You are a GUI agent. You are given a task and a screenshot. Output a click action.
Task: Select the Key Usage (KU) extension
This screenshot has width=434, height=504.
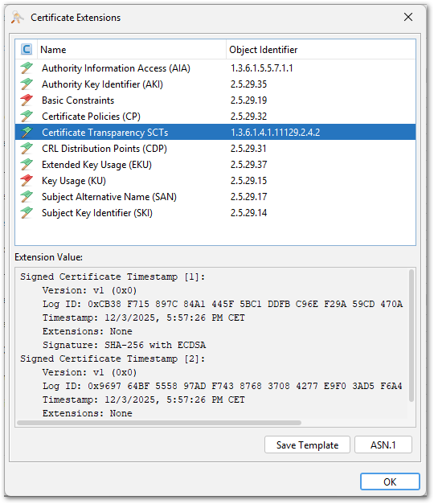74,181
